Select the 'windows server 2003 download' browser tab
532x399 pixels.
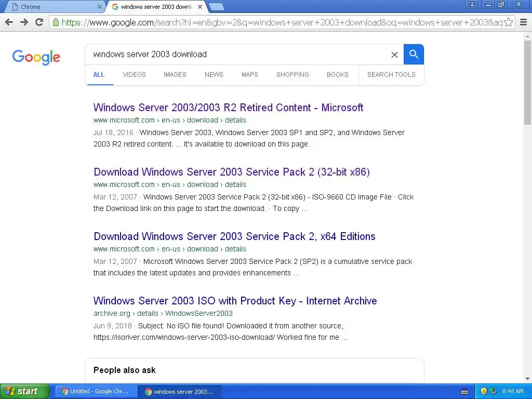click(x=156, y=7)
